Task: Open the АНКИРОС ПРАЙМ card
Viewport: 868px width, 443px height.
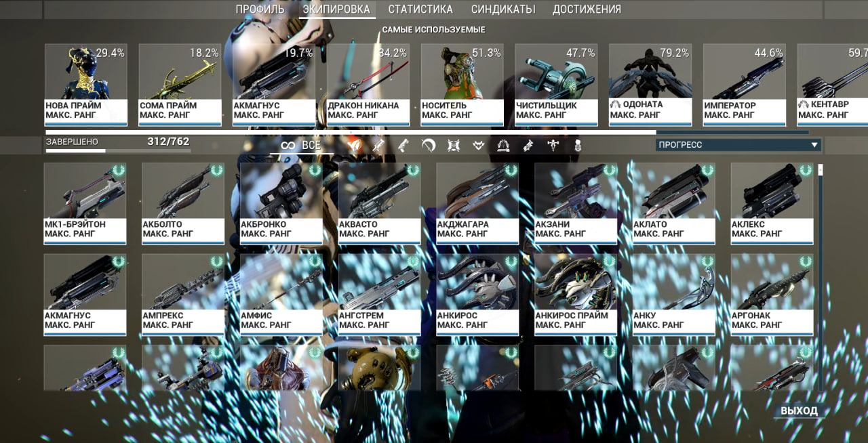Action: [x=576, y=295]
